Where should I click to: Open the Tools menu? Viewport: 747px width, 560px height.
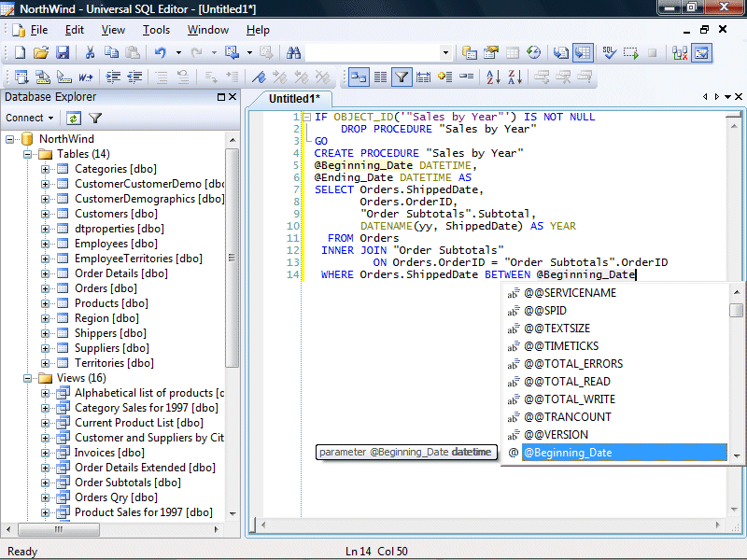tap(156, 30)
